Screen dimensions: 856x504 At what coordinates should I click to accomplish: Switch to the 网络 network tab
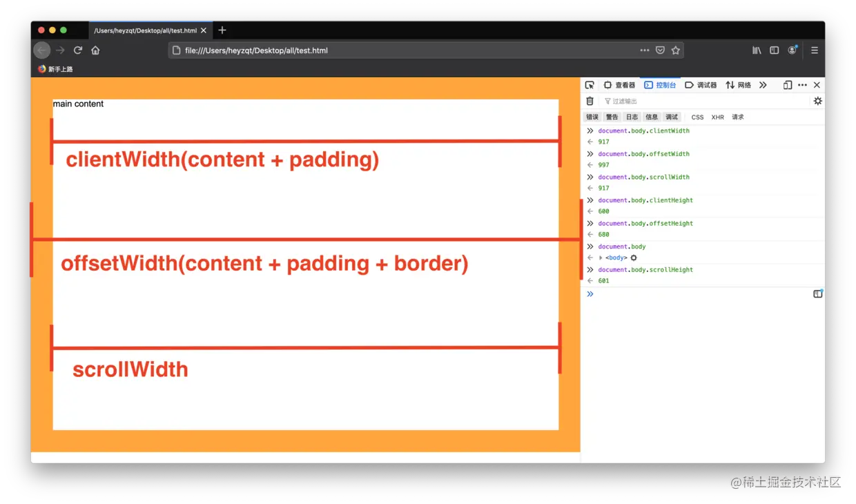pyautogui.click(x=738, y=85)
